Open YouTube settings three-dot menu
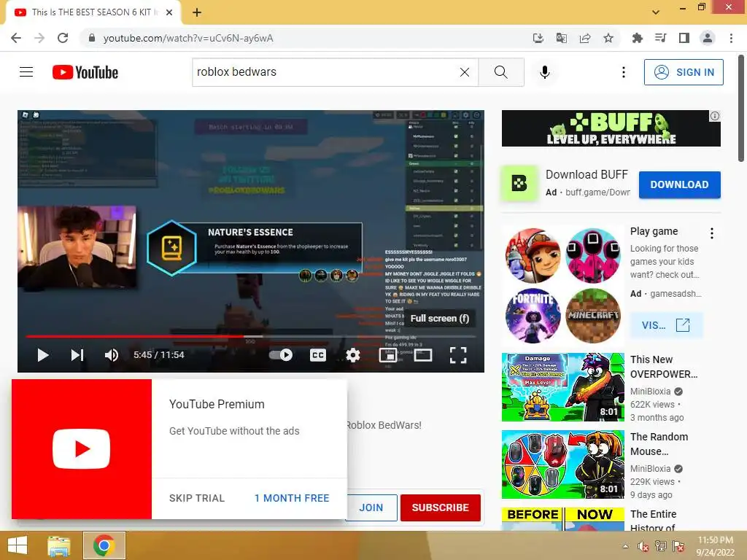This screenshot has width=747, height=560. (623, 72)
